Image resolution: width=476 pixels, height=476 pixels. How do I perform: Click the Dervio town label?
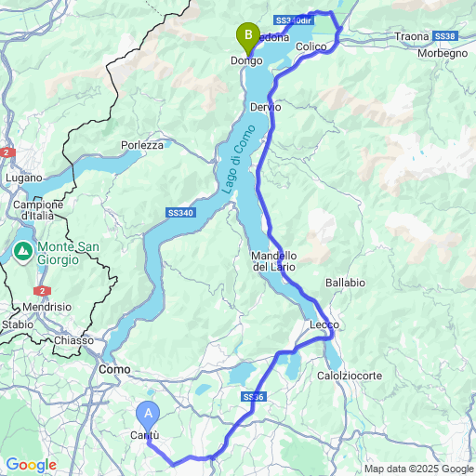266,107
